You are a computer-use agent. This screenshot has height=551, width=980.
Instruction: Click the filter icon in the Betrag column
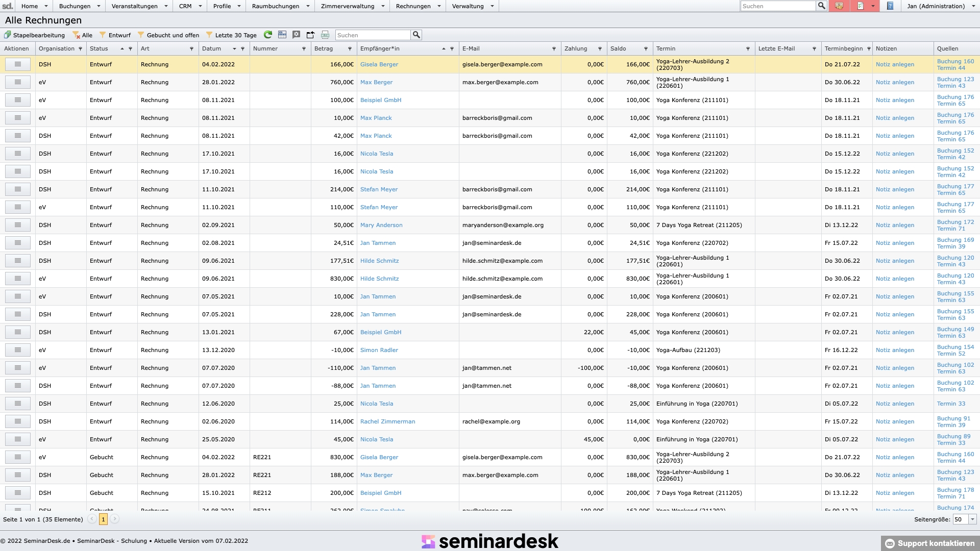(x=350, y=49)
